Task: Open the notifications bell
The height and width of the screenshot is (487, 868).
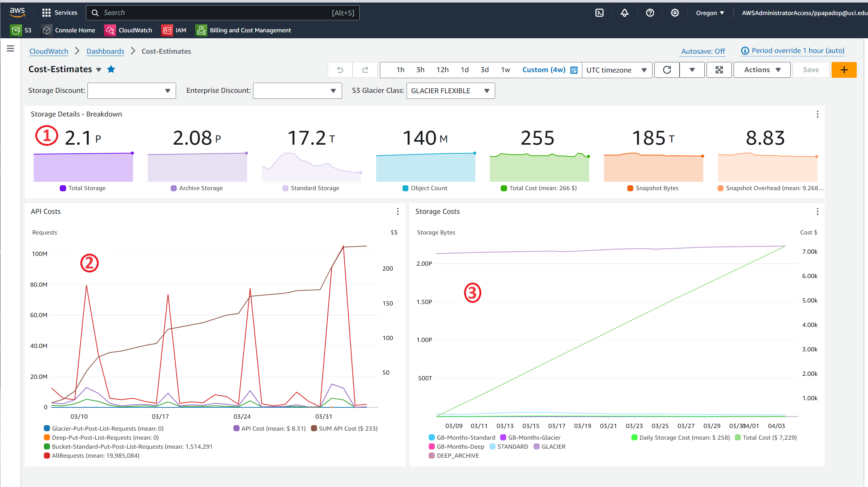Action: pyautogui.click(x=625, y=13)
